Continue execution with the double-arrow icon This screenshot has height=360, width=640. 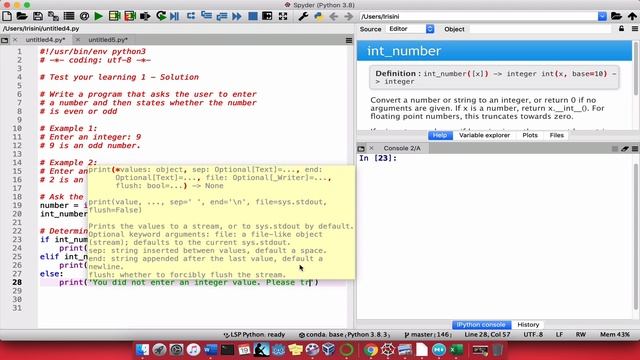237,16
